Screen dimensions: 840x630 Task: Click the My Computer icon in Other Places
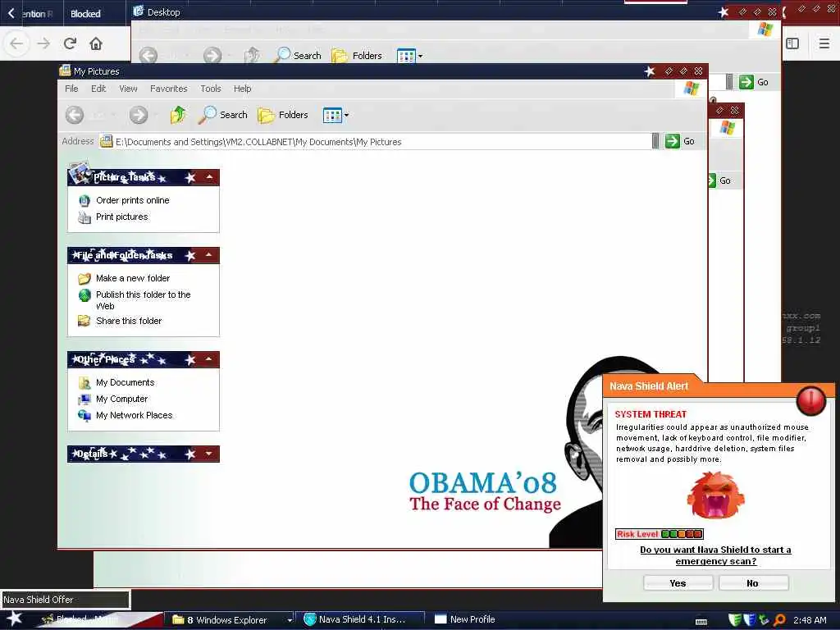click(84, 399)
